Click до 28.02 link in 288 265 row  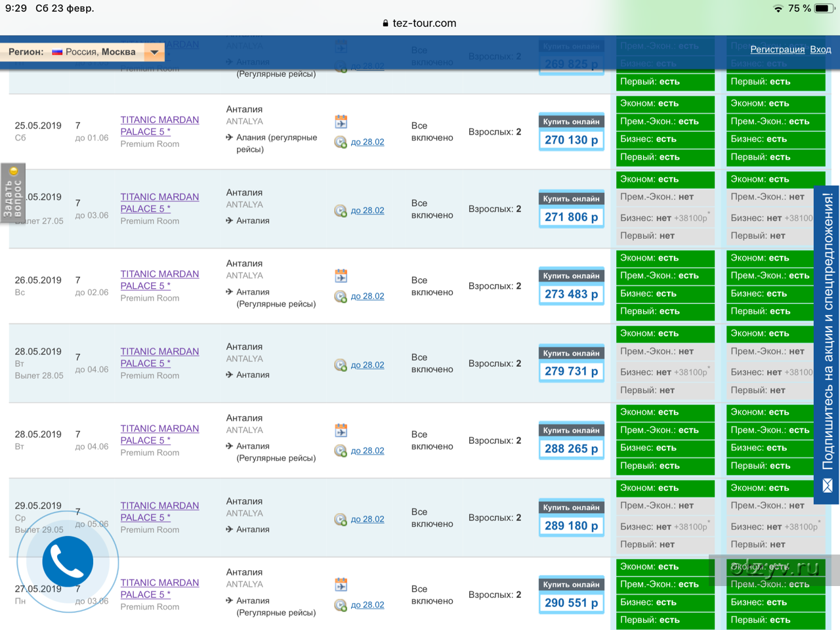[367, 451]
